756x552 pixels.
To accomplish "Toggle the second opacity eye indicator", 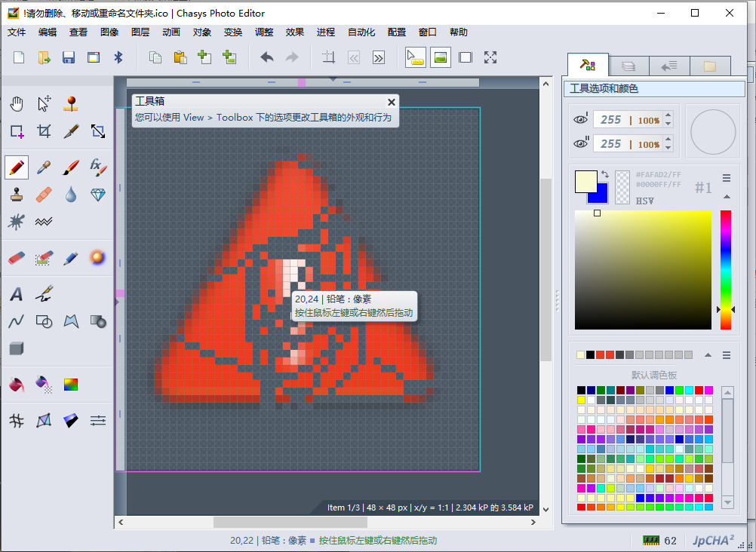I will (580, 143).
